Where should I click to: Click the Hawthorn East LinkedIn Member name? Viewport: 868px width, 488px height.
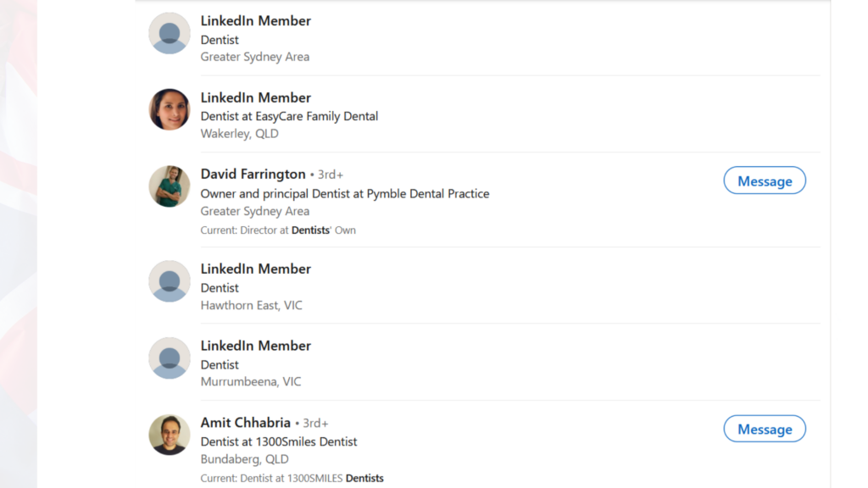click(x=255, y=269)
